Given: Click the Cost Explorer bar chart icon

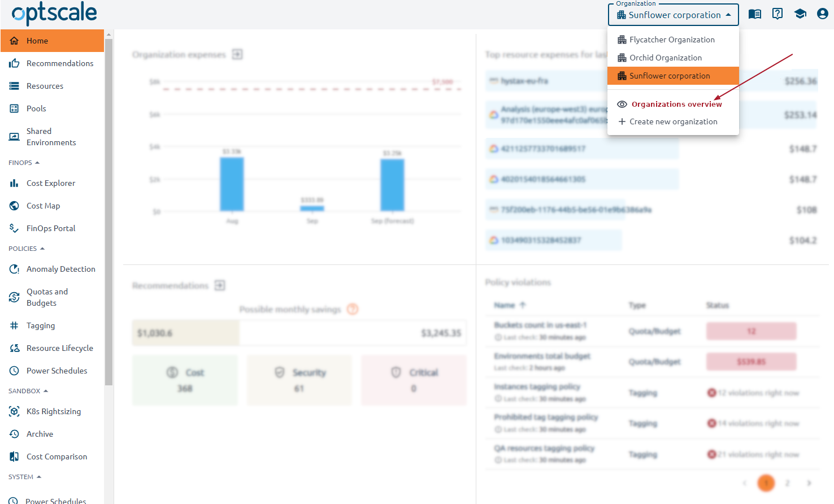Looking at the screenshot, I should pos(14,183).
